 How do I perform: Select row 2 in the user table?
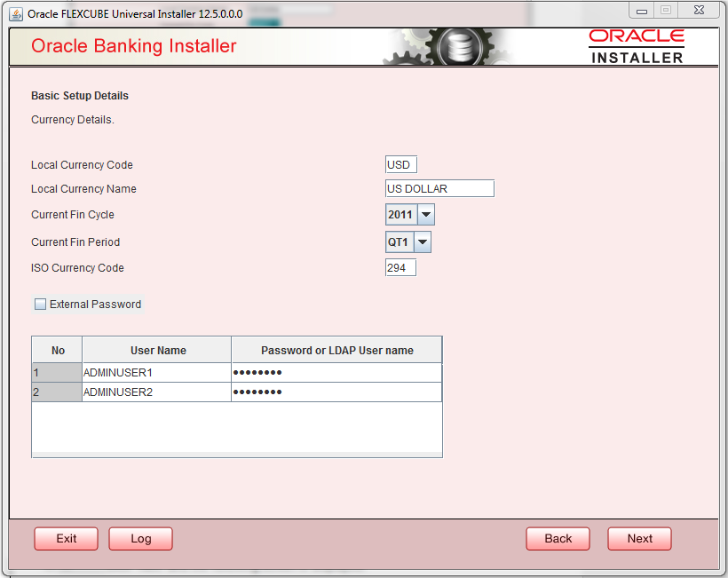[x=57, y=392]
